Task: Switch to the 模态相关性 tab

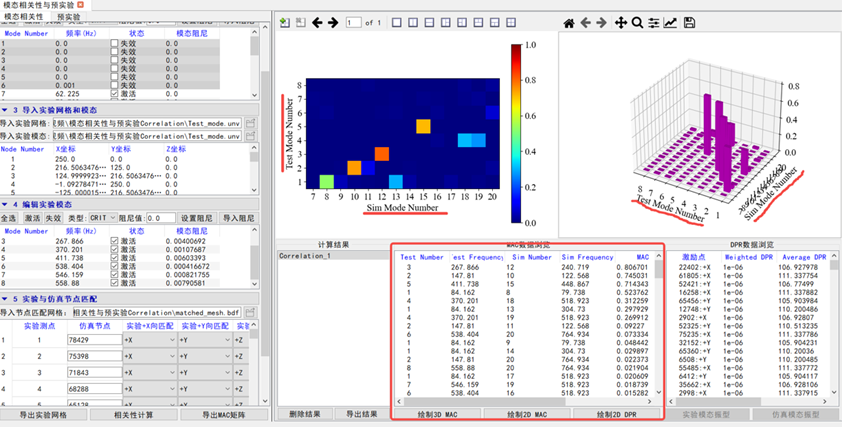Action: pos(24,16)
